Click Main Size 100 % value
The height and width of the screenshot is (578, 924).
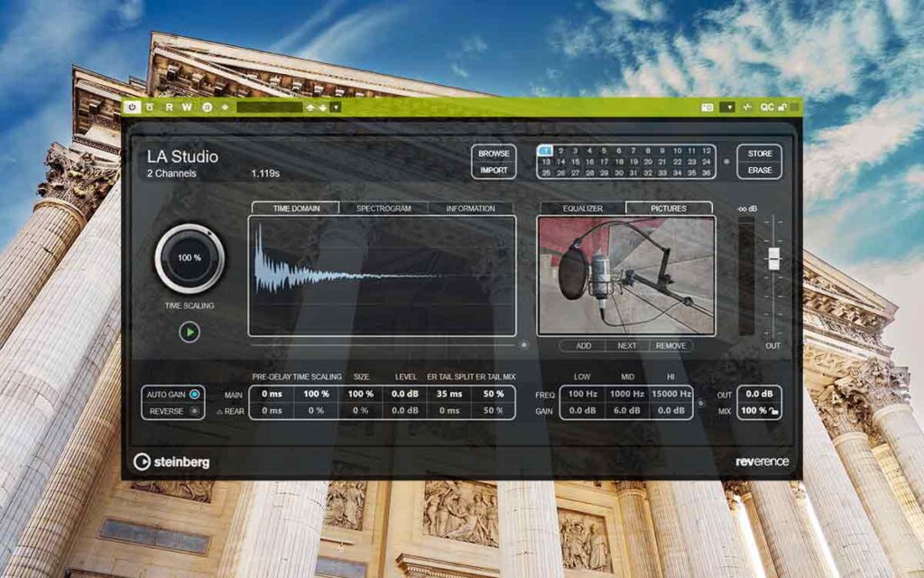pos(360,394)
